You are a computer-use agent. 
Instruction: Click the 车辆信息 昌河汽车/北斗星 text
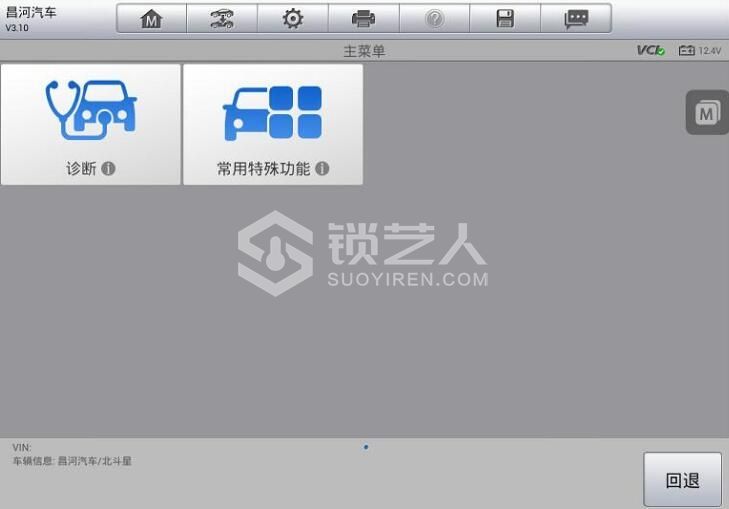click(72, 461)
